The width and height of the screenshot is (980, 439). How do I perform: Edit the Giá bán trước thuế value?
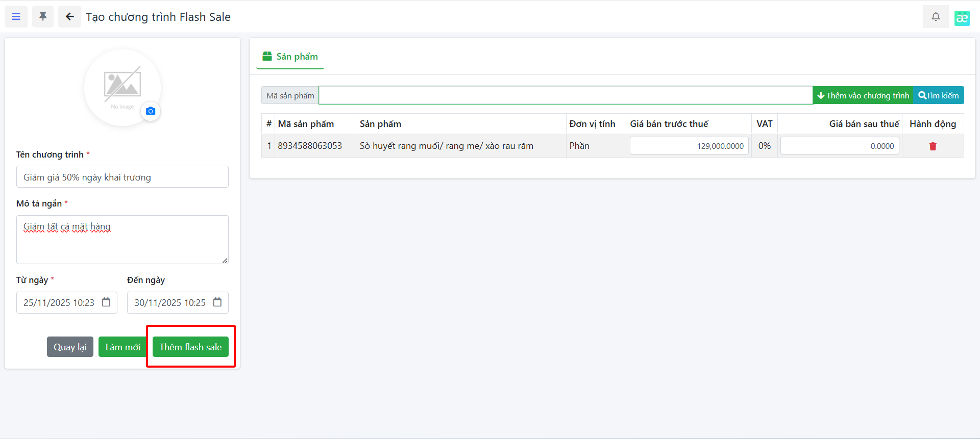(689, 146)
